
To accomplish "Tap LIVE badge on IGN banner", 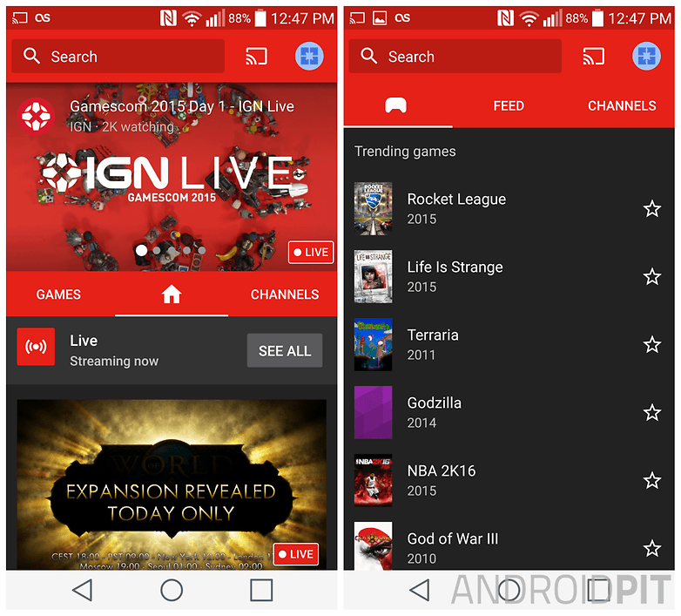I will click(x=311, y=253).
